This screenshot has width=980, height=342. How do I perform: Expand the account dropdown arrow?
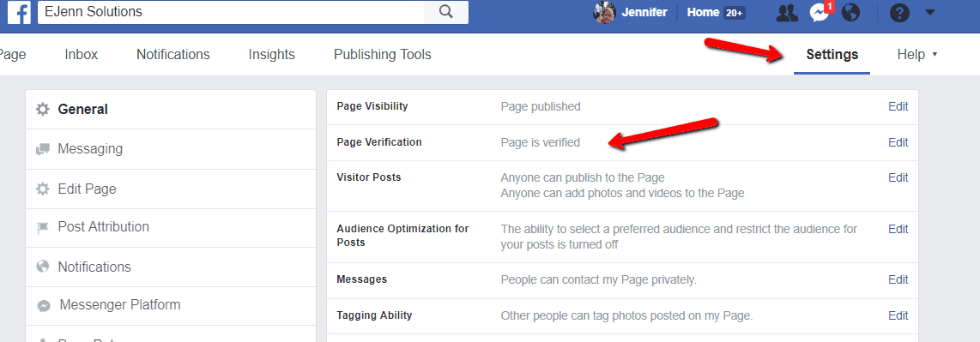click(x=930, y=12)
